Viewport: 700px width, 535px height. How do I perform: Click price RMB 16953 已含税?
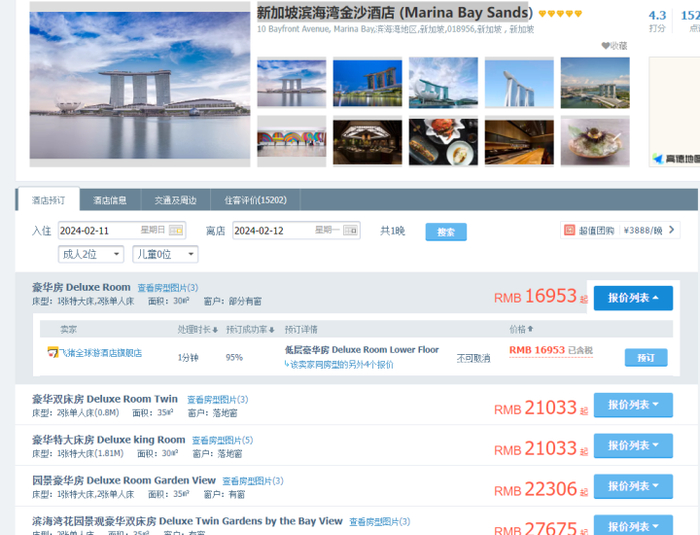(551, 350)
